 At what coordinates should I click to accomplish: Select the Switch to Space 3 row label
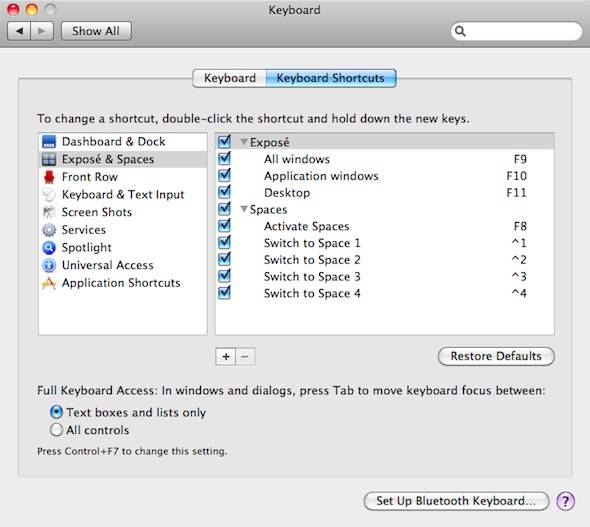coord(312,277)
